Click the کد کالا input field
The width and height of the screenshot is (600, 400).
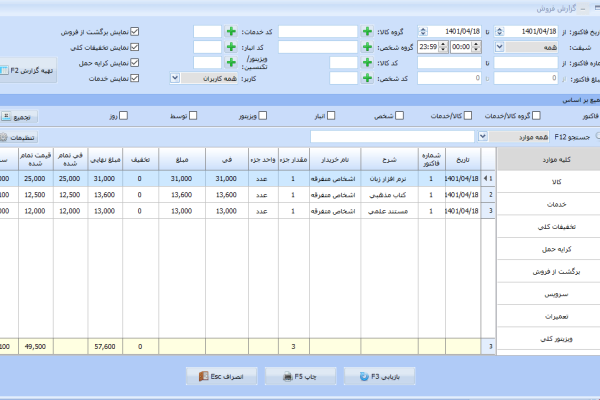(343, 63)
